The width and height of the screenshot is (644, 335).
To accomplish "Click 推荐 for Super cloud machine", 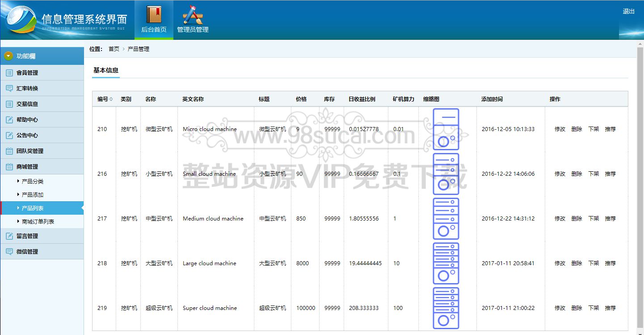I will pyautogui.click(x=610, y=308).
